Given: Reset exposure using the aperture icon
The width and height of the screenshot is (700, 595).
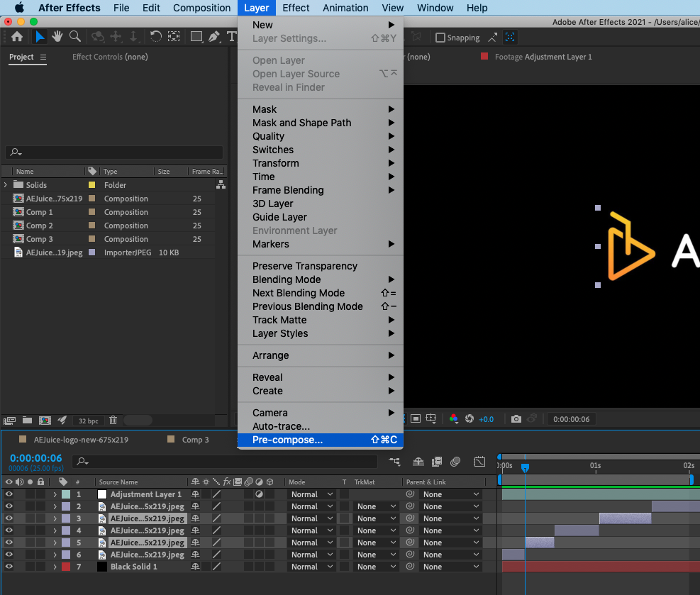Looking at the screenshot, I should tap(470, 419).
